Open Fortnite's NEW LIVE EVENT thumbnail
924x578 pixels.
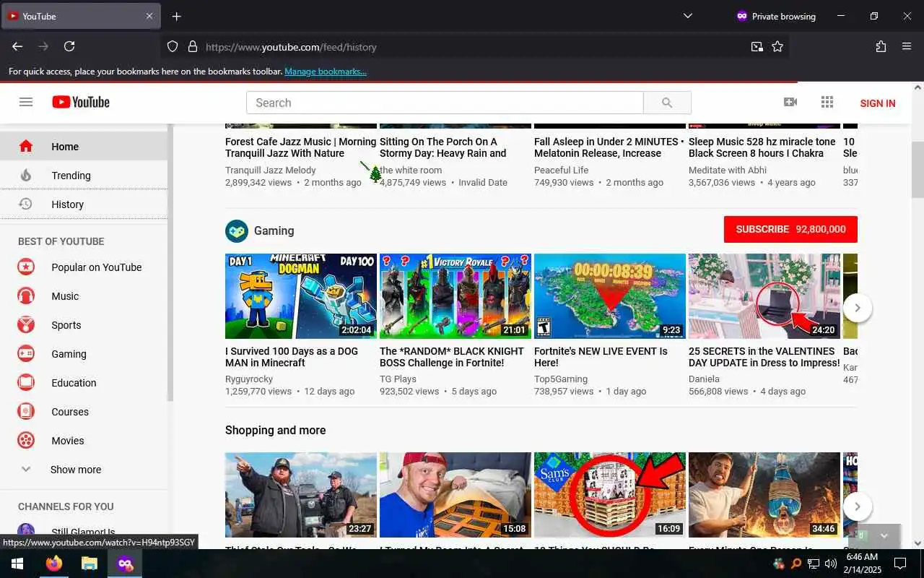click(610, 296)
